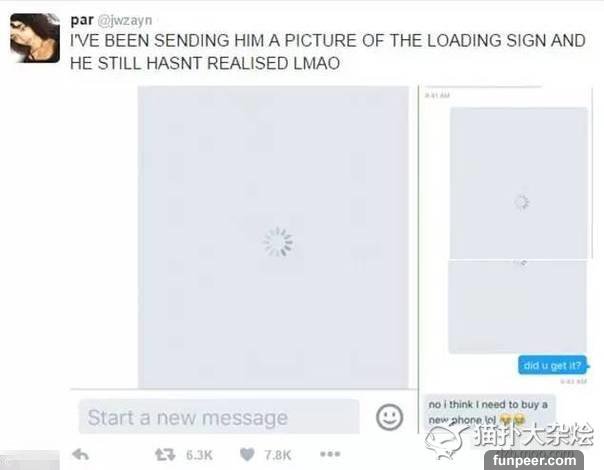Like the tweet with the heart icon
The height and width of the screenshot is (470, 604).
tap(247, 455)
